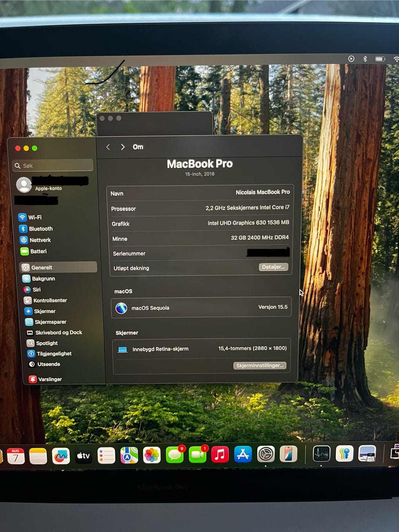The width and height of the screenshot is (399, 532).
Task: Click the Navn value Nicolais MacBook Pro
Action: click(263, 192)
